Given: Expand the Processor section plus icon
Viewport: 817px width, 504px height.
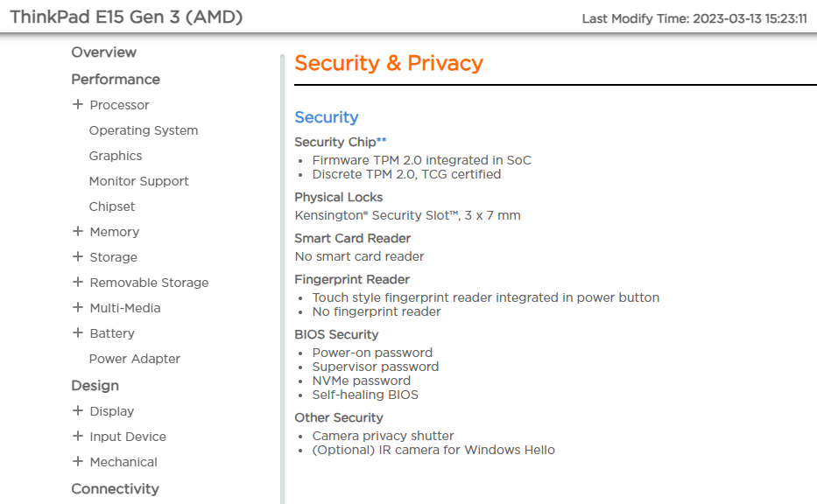Looking at the screenshot, I should click(78, 104).
